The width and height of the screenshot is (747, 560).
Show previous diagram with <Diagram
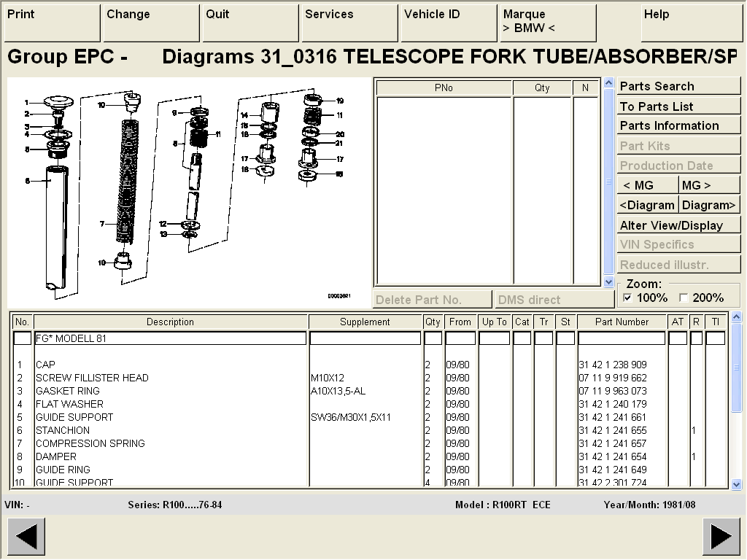(x=648, y=205)
